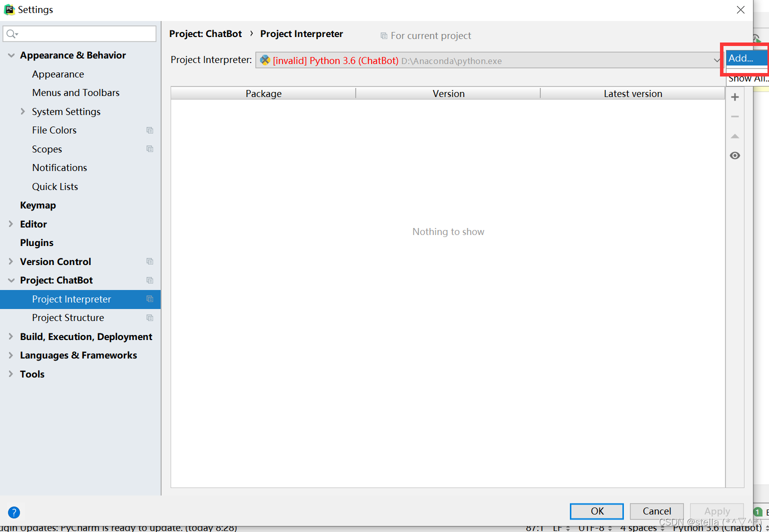Click the Python interpreter icon in the selector

point(265,60)
